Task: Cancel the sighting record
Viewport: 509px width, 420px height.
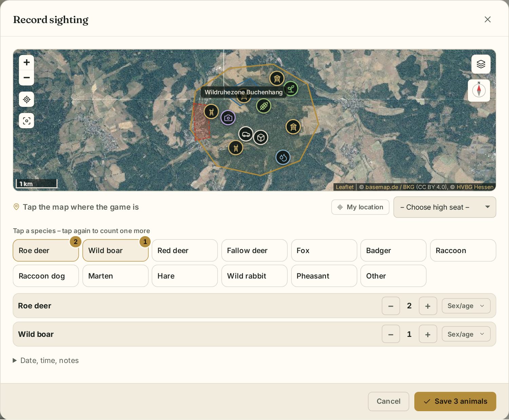Action: pyautogui.click(x=389, y=401)
